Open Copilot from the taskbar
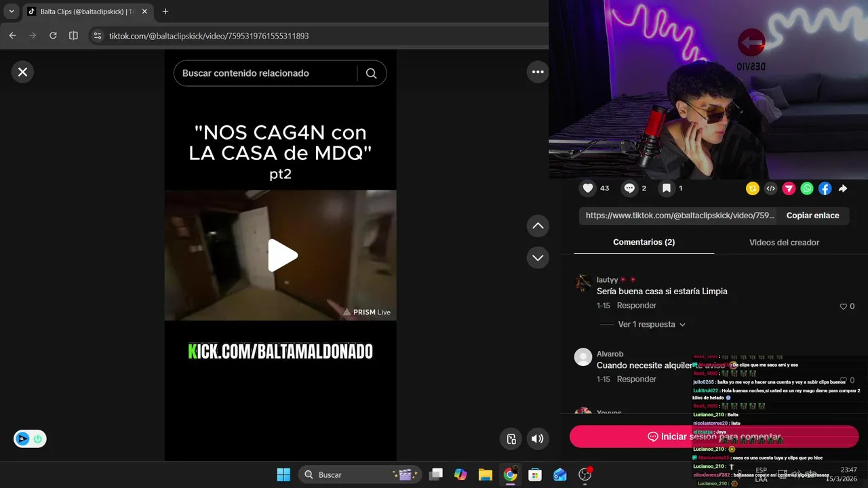Screen dimensions: 868x488 click(x=460, y=474)
